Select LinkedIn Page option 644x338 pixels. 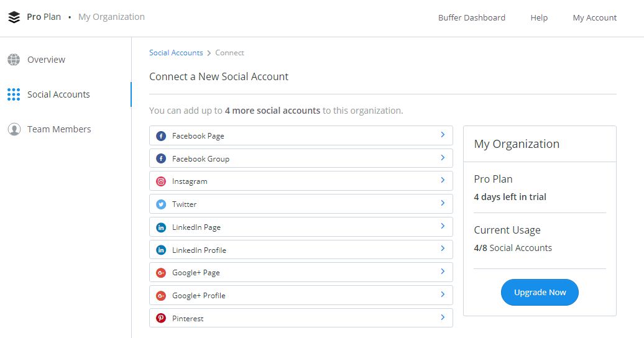(301, 227)
